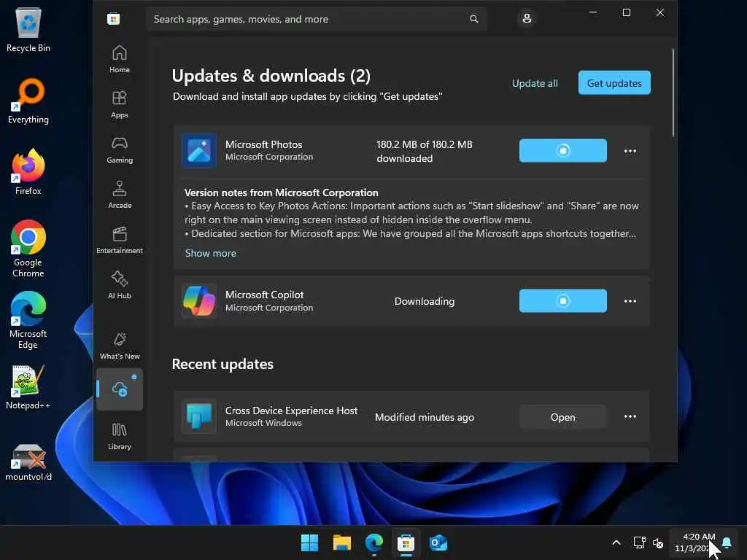Open the Apps section in sidebar

[119, 105]
